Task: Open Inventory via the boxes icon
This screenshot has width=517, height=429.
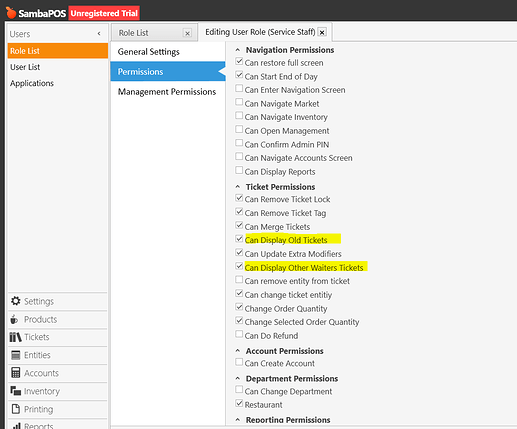Action: (16, 390)
